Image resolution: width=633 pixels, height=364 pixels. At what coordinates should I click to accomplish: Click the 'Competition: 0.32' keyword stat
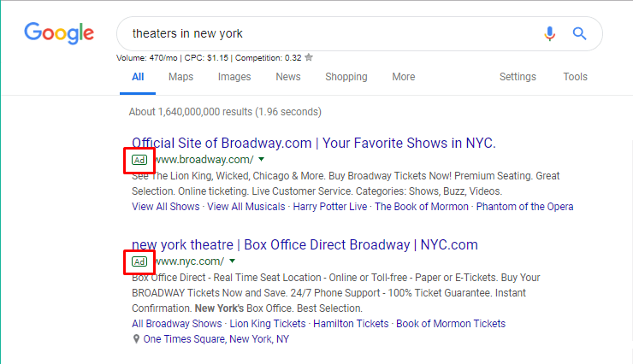click(268, 57)
